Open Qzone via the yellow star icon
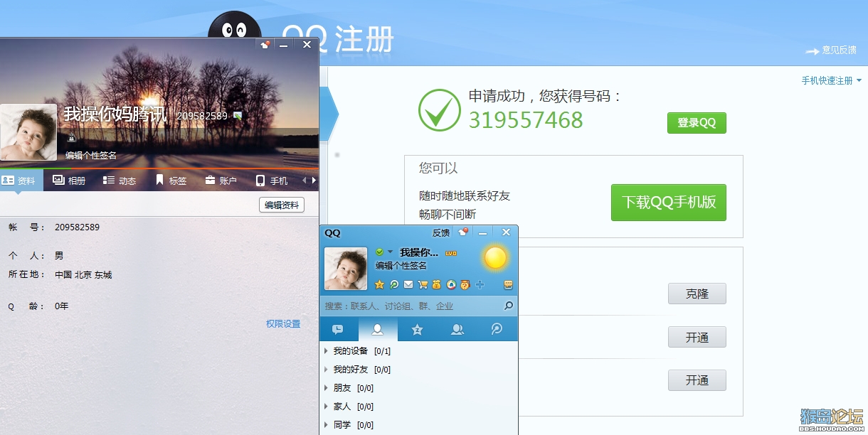Image resolution: width=868 pixels, height=435 pixels. coord(379,284)
